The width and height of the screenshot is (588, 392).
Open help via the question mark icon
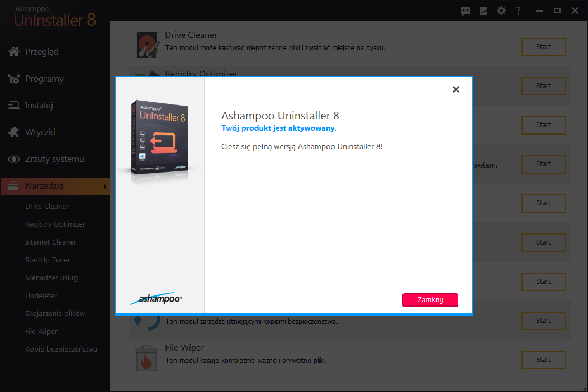(518, 11)
